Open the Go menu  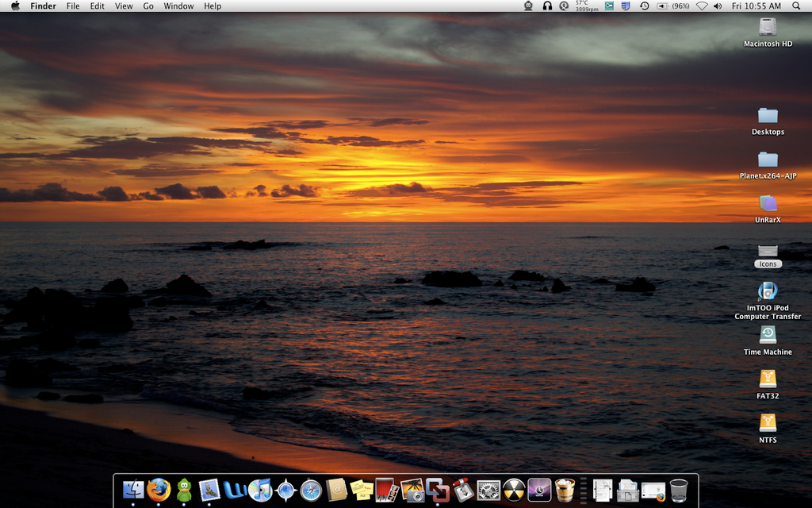click(x=148, y=6)
